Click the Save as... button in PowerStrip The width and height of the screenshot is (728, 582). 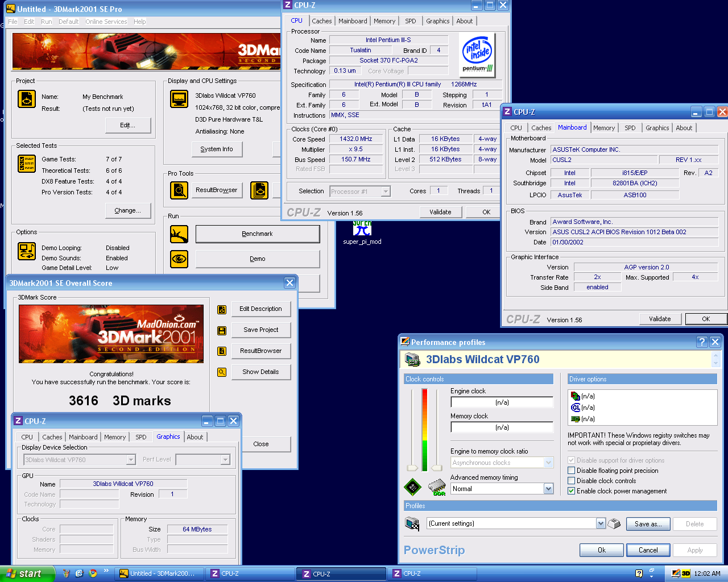pos(648,524)
